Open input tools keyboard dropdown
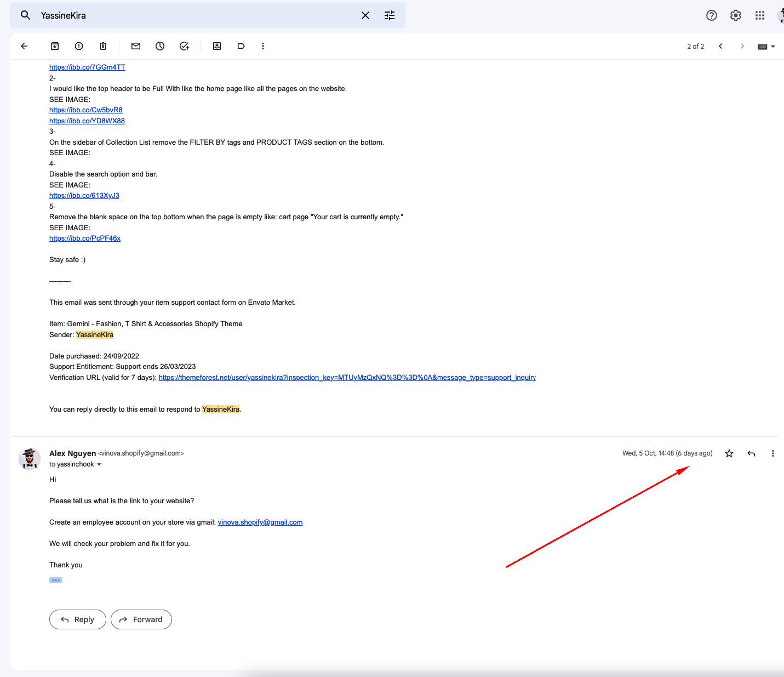Image resolution: width=784 pixels, height=677 pixels. (x=766, y=47)
